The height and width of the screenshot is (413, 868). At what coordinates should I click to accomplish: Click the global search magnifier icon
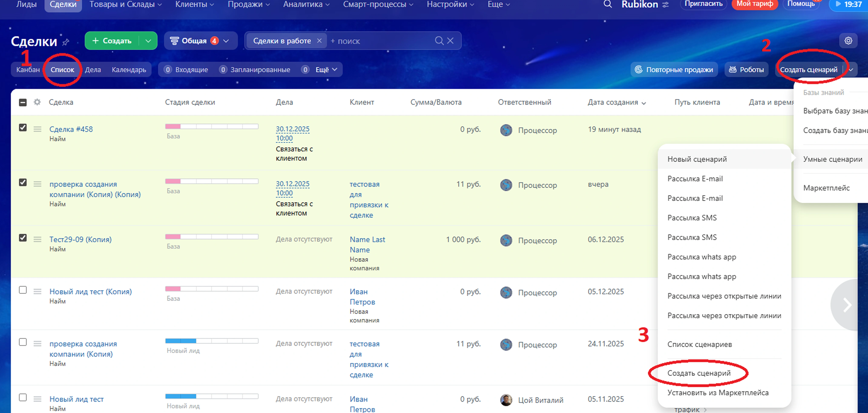coord(608,4)
